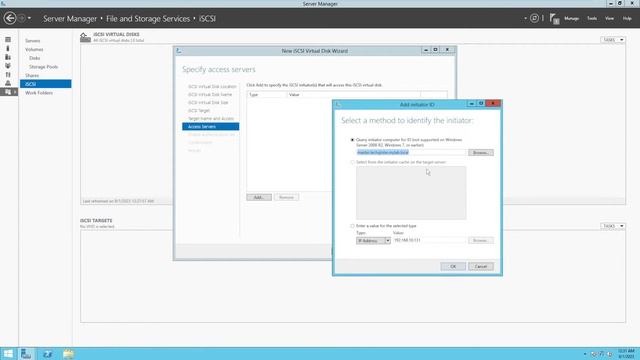Open TASKS dropdown for iSCSI Targets
This screenshot has height=360, width=640.
pyautogui.click(x=613, y=226)
